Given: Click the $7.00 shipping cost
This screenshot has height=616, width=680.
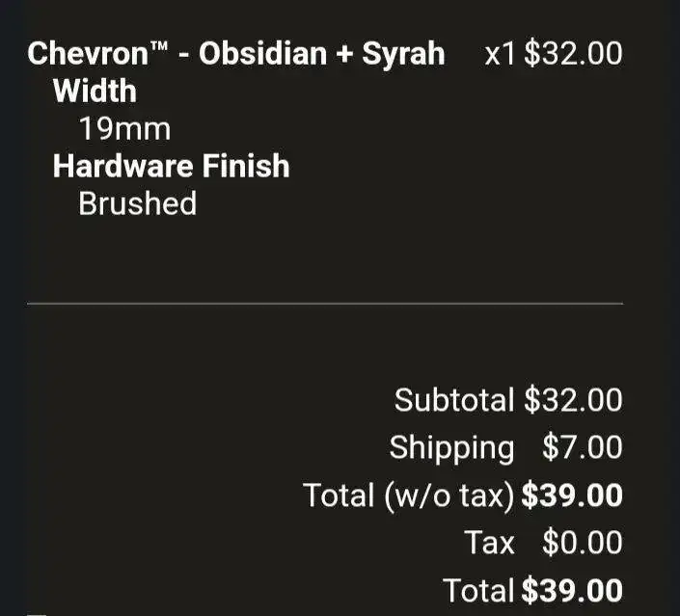Looking at the screenshot, I should [x=582, y=447].
